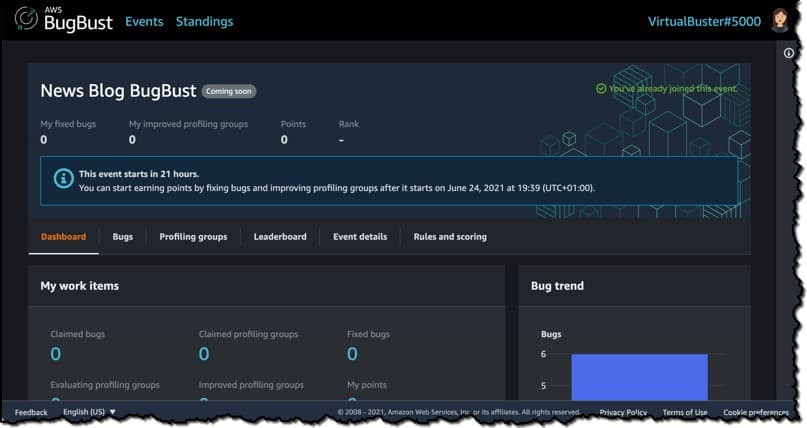The width and height of the screenshot is (807, 428).
Task: Open the Events page
Action: 144,21
